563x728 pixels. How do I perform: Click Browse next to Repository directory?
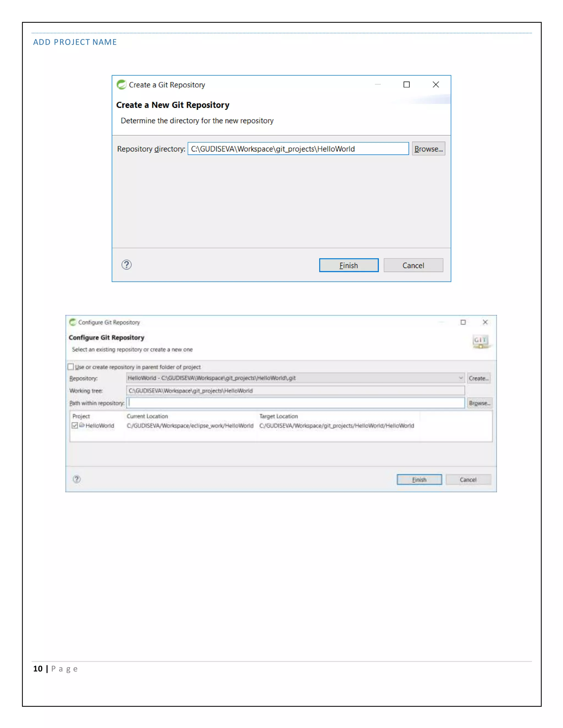click(428, 149)
